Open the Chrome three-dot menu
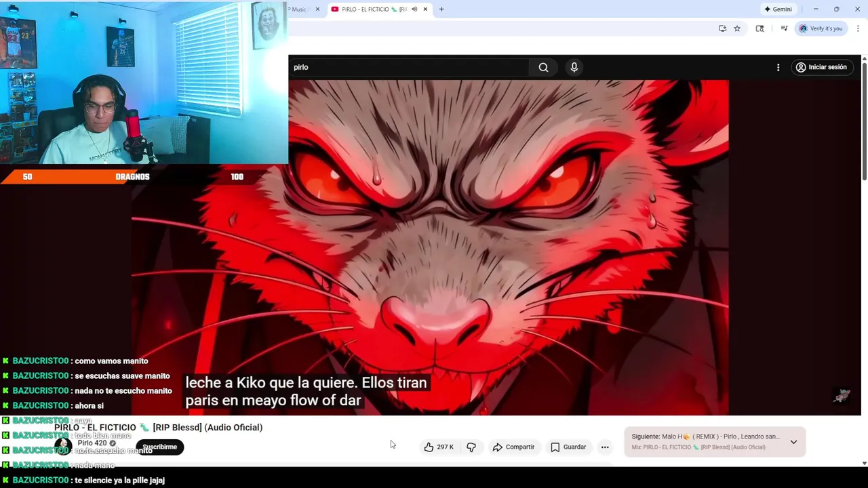The width and height of the screenshot is (868, 488). tap(858, 28)
